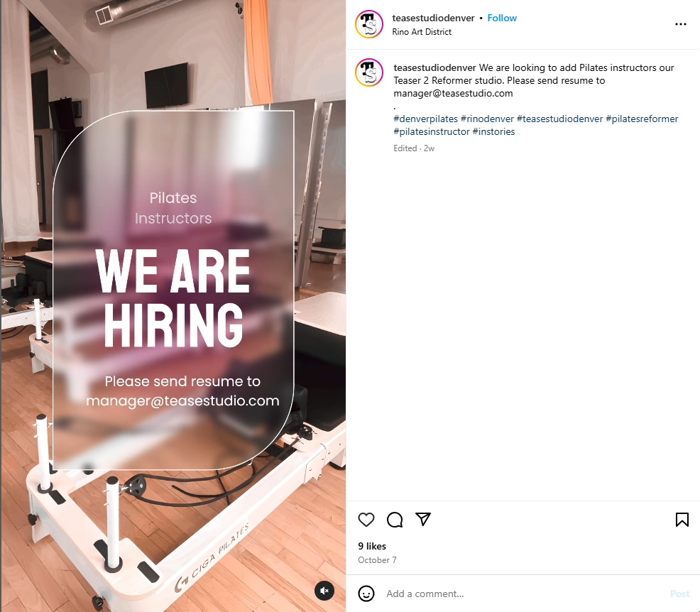
Task: Share the post with the paper plane icon
Action: click(x=422, y=519)
